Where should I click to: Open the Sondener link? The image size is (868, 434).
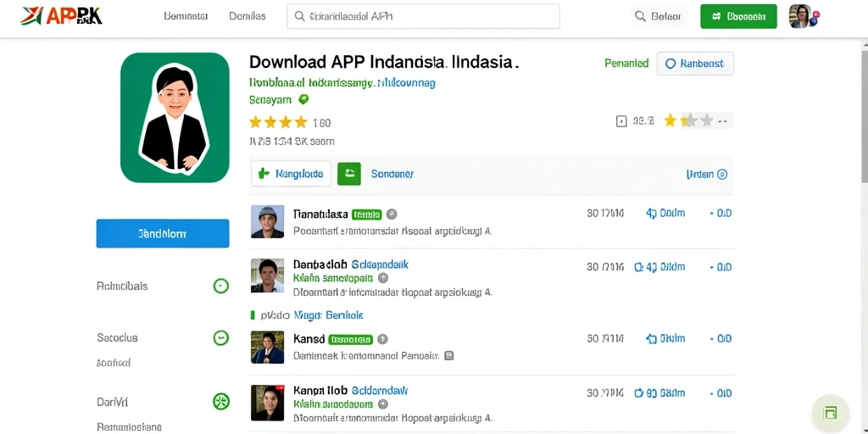(x=392, y=174)
